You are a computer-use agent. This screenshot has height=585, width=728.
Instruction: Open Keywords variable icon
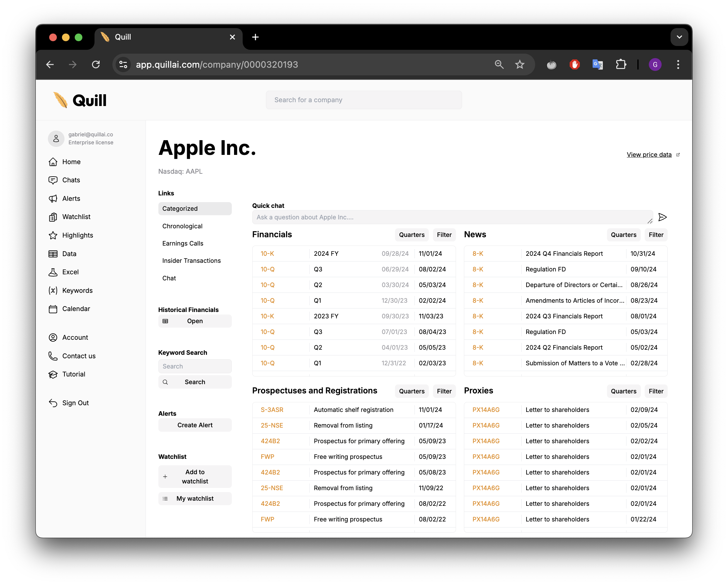point(53,291)
